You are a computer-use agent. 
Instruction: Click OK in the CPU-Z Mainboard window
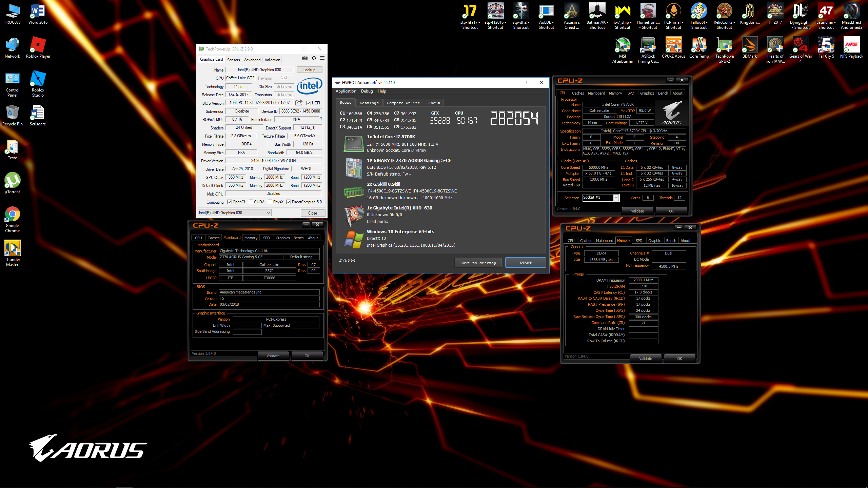[x=307, y=356]
